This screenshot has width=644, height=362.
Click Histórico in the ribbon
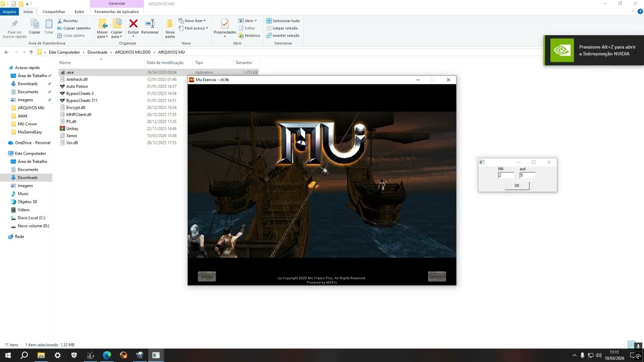[x=249, y=36]
